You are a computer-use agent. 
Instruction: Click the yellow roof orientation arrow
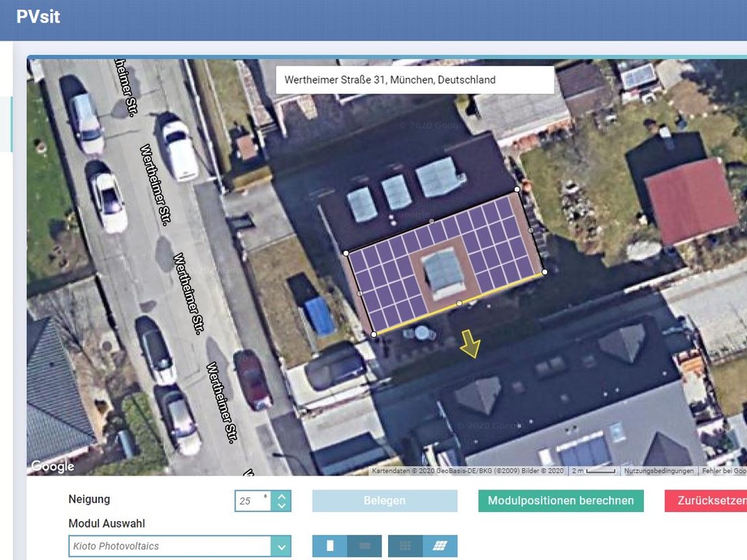469,343
